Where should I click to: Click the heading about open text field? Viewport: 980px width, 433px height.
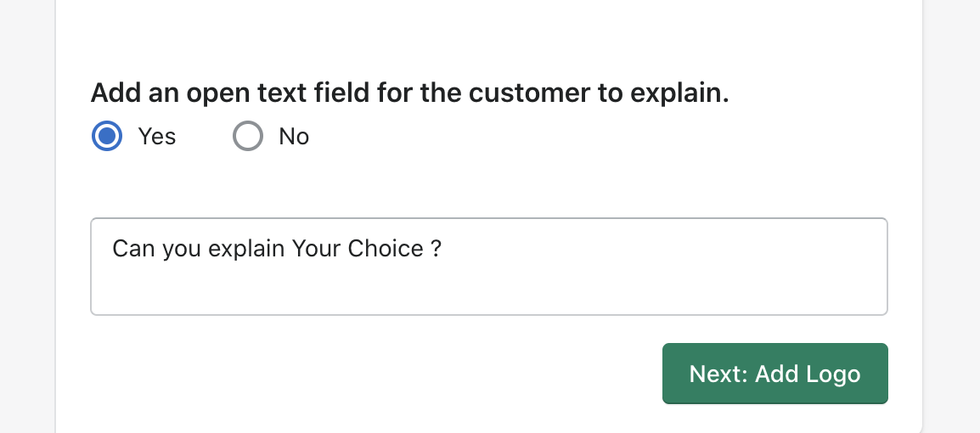tap(410, 93)
